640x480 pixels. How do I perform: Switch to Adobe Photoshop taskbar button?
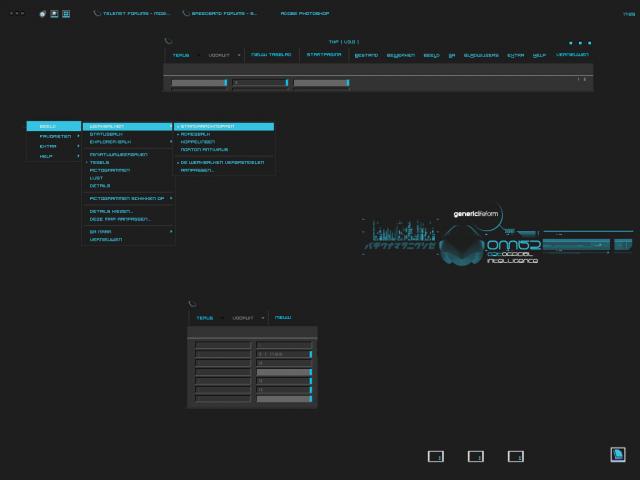(x=305, y=13)
